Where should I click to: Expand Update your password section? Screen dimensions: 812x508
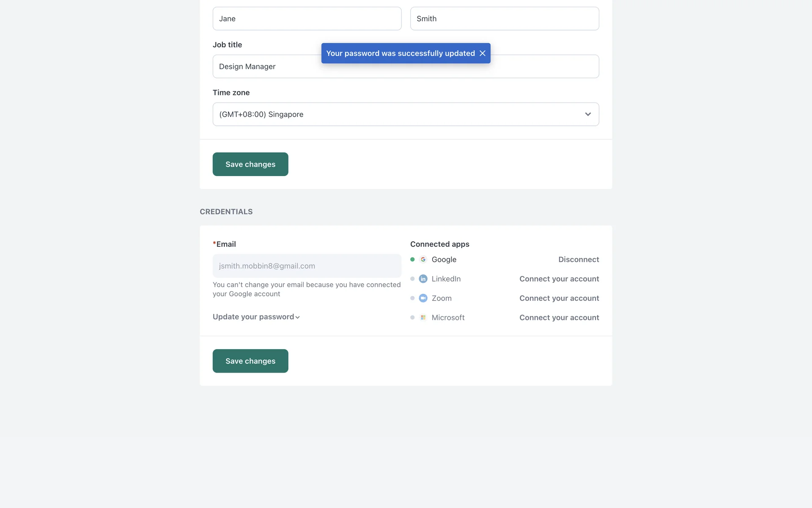point(256,317)
